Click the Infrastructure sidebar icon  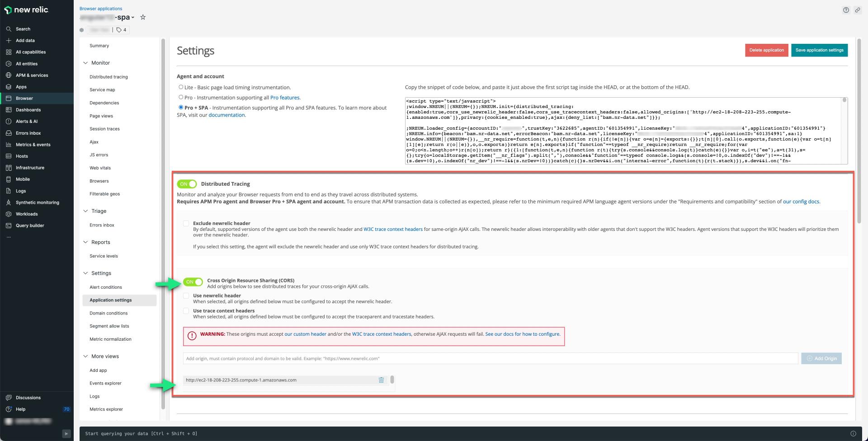9,167
